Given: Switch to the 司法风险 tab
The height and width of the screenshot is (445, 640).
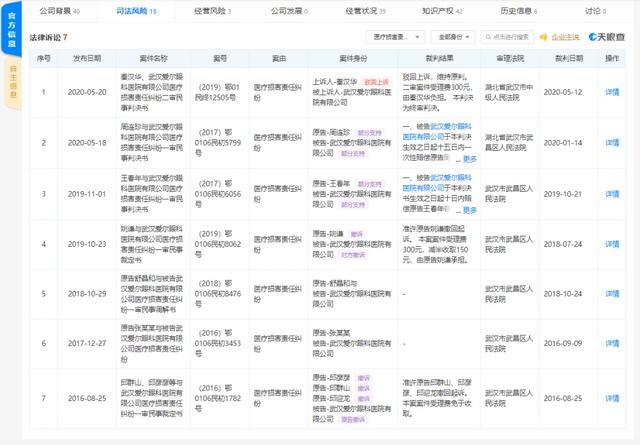Looking at the screenshot, I should (x=136, y=11).
